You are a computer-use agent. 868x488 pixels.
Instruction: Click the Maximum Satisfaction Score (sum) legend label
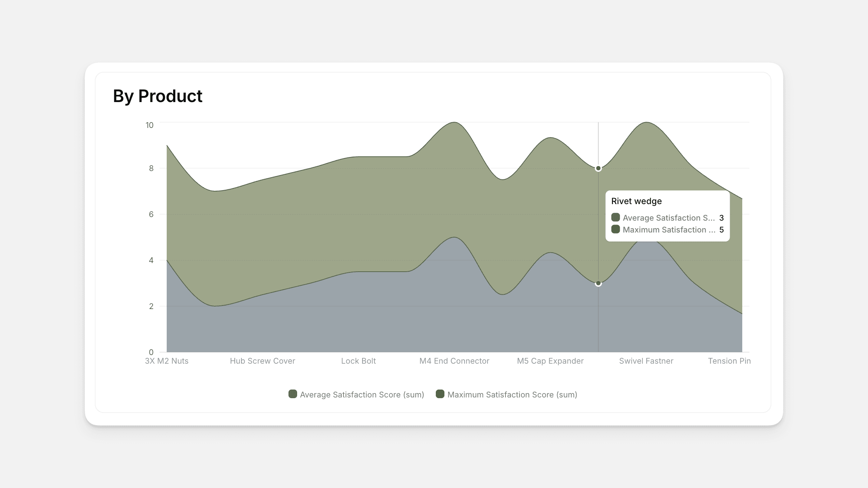click(x=512, y=395)
